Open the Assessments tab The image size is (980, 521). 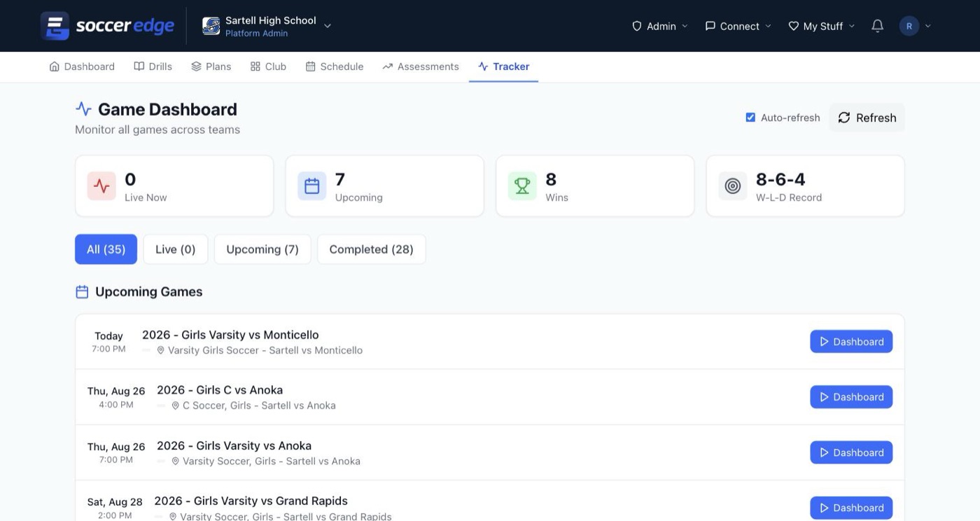421,67
